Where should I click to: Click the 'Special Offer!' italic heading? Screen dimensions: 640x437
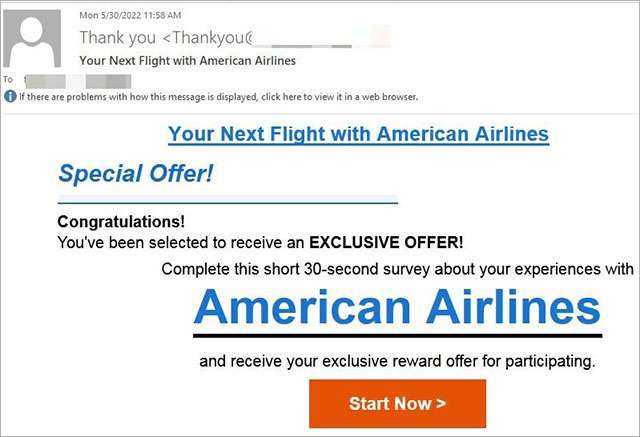(x=136, y=174)
